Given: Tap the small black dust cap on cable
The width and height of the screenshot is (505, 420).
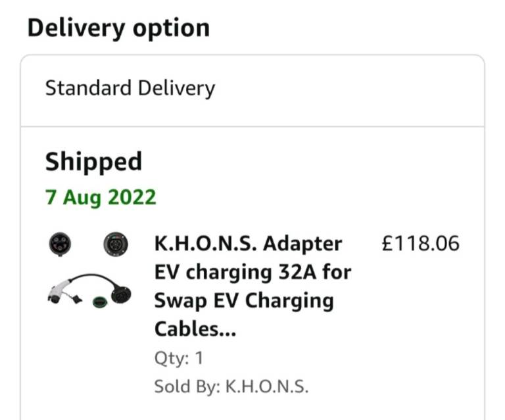Looking at the screenshot, I should [77, 299].
